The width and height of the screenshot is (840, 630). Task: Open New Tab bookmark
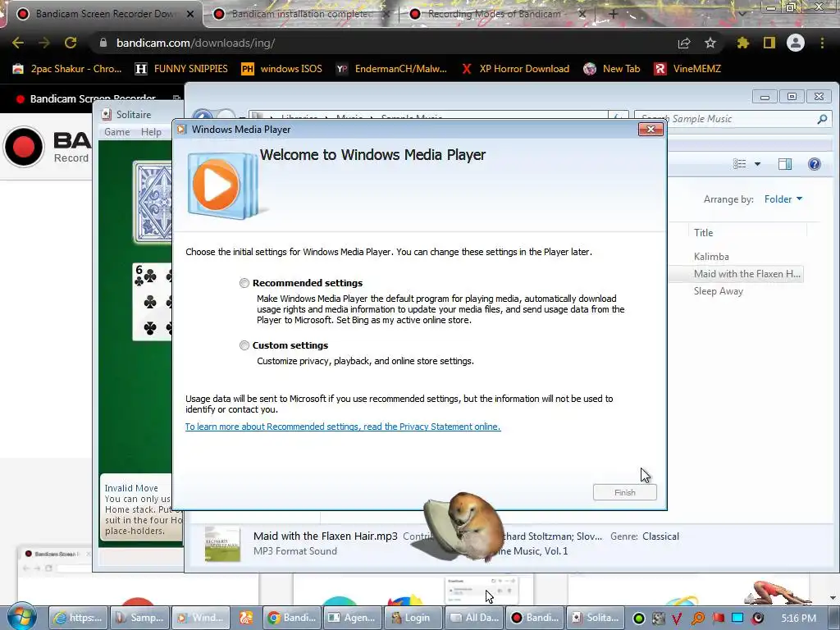612,69
